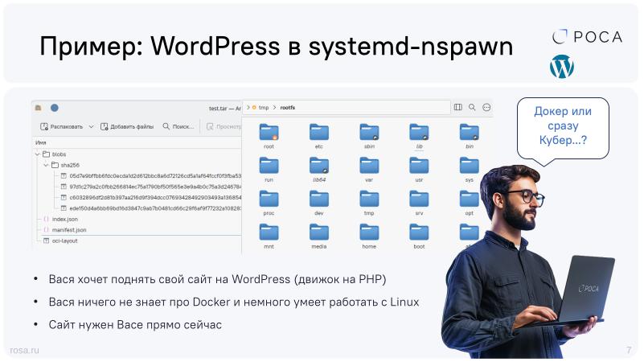The width and height of the screenshot is (644, 362).
Task: Open the boot folder
Action: tap(419, 232)
